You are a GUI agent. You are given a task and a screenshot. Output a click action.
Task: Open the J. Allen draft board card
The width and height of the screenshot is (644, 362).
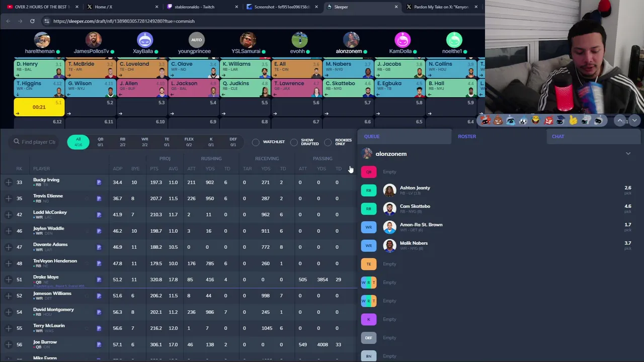[142, 88]
